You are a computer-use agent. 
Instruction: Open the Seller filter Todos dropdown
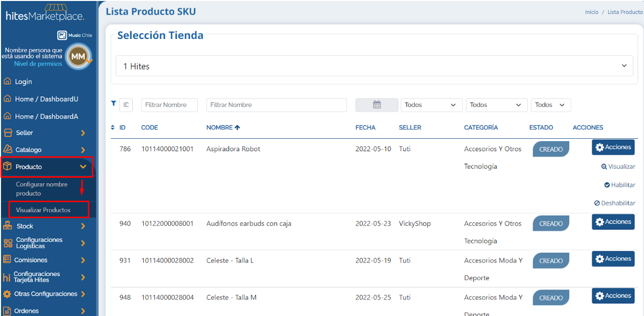(431, 105)
